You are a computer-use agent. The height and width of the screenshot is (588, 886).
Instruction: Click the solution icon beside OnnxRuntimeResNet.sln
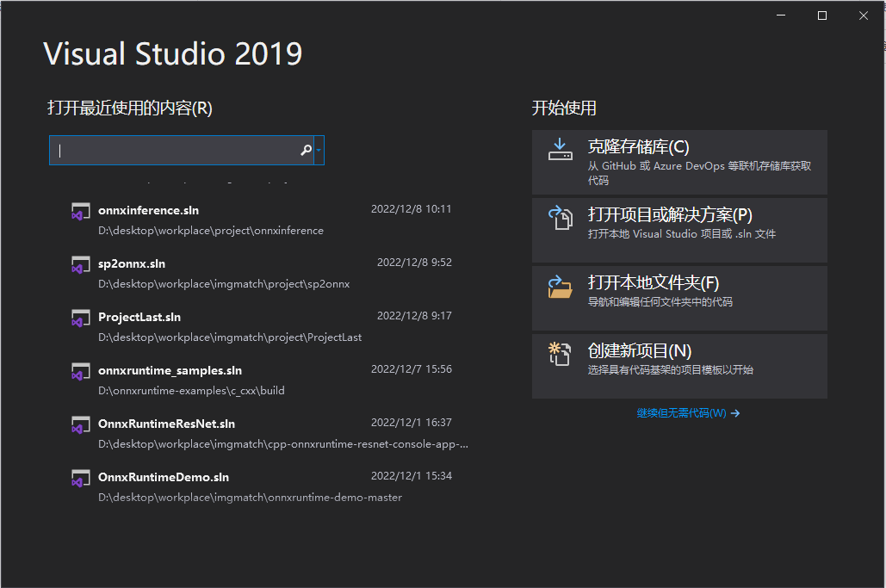tap(80, 425)
